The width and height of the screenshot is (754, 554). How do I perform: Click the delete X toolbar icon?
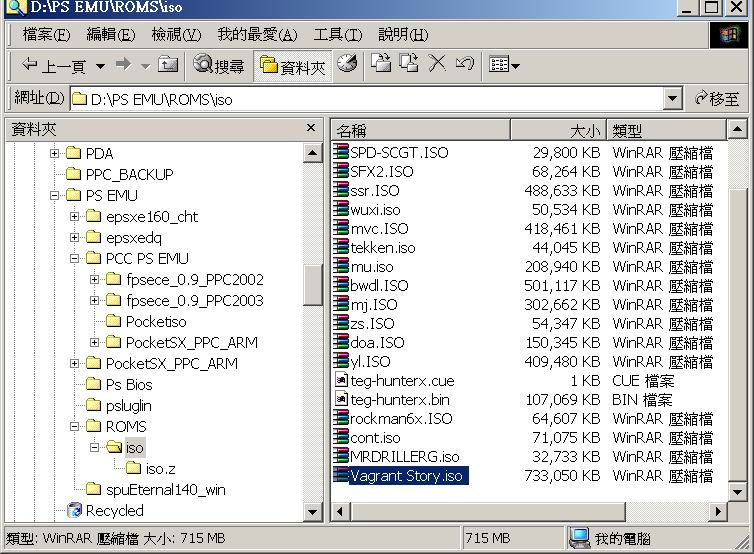pos(437,63)
